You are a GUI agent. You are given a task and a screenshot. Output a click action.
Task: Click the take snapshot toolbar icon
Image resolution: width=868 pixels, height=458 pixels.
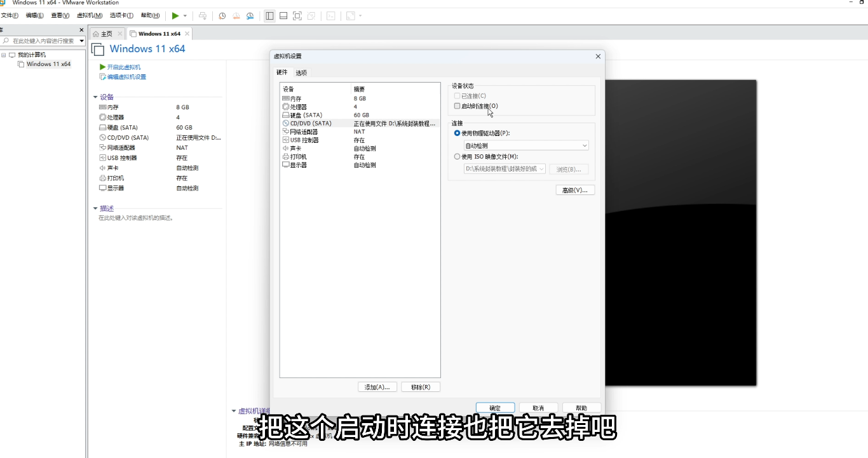coord(222,15)
